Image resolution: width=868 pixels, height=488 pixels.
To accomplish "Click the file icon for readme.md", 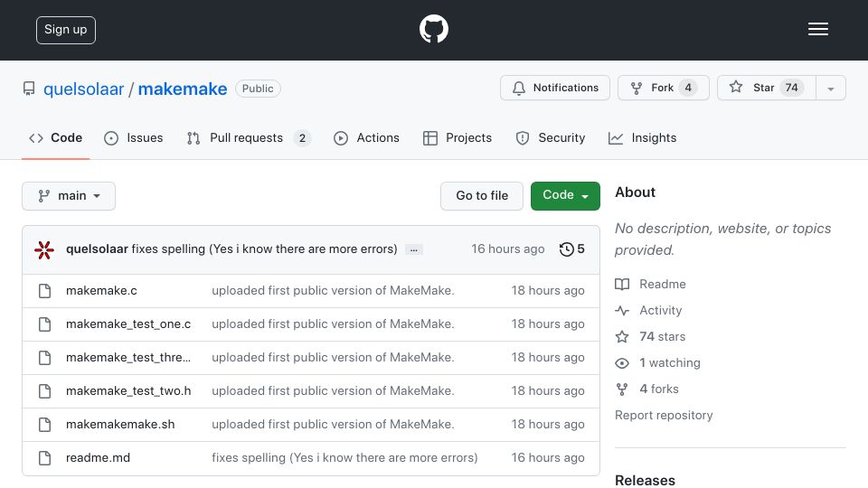I will tap(45, 458).
